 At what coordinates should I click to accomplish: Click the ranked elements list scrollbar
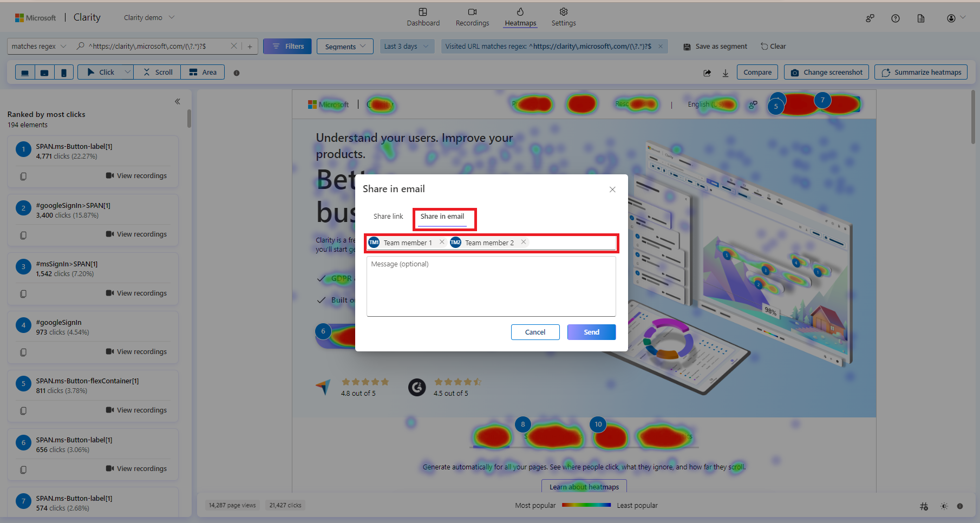click(189, 119)
